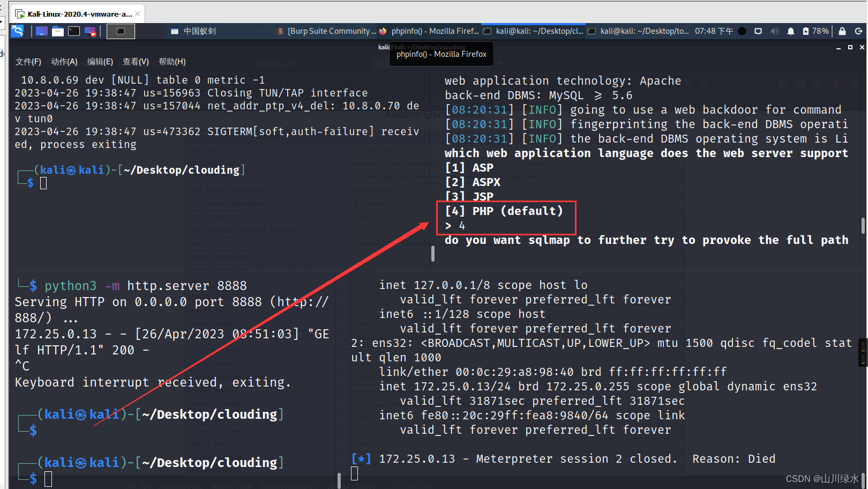Open the notifications bell icon

[791, 31]
